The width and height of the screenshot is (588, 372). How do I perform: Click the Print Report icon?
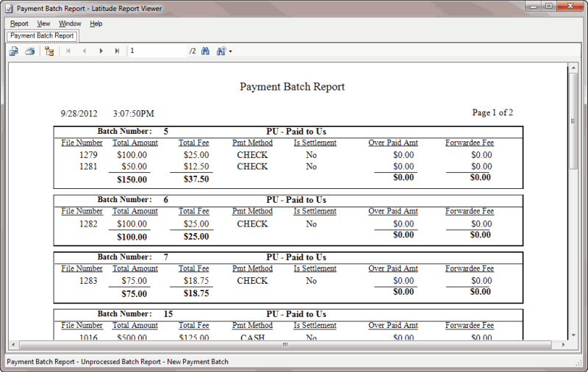(30, 51)
